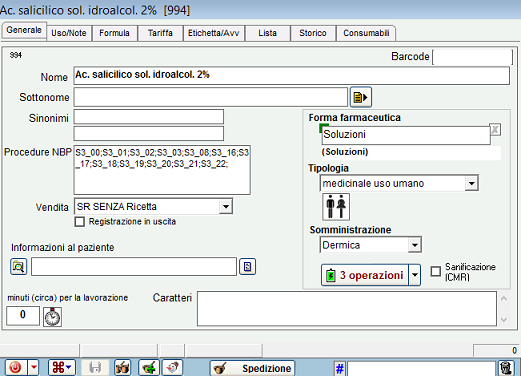
Task: Click the Barcode input field
Action: click(472, 57)
